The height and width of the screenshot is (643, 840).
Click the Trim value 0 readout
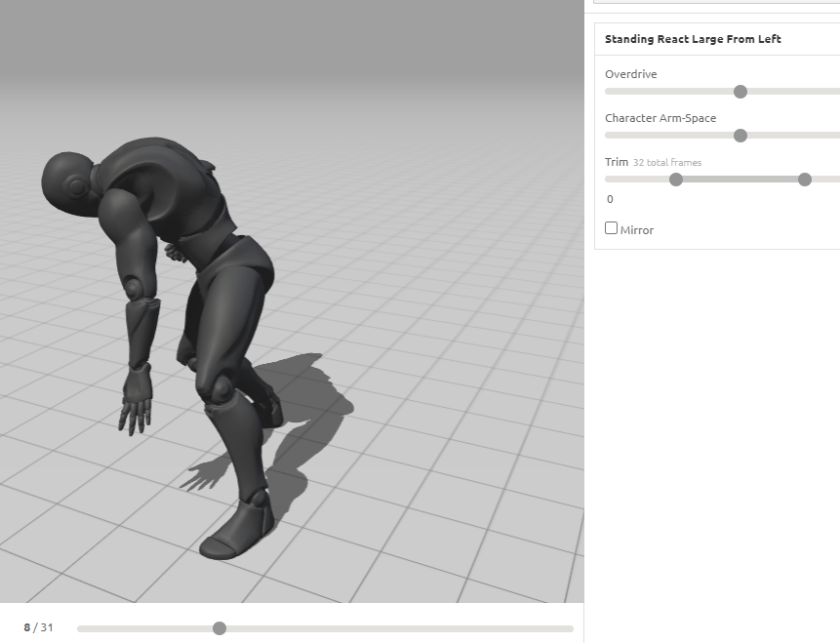tap(610, 199)
